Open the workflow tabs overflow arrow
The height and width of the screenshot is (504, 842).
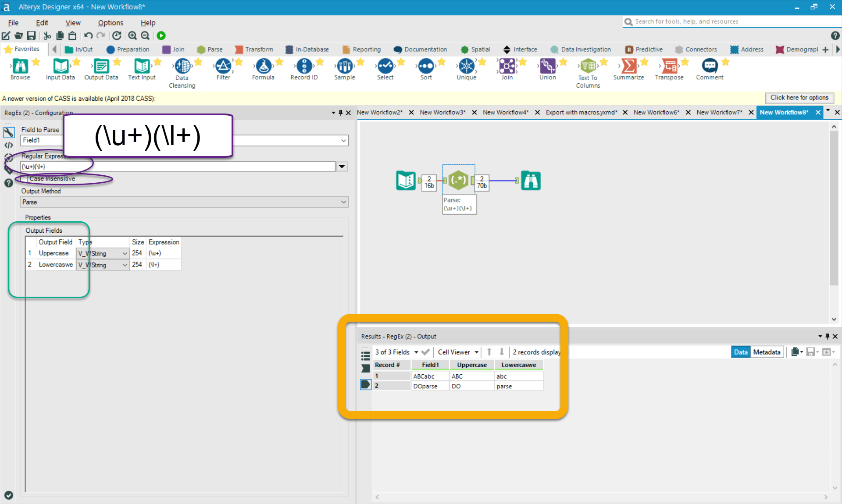(828, 111)
